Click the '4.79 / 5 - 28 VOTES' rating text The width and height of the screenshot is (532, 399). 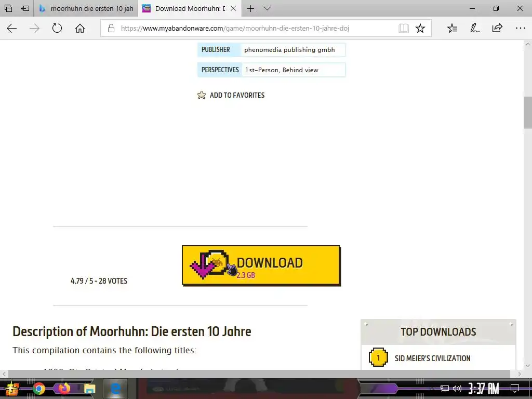click(99, 281)
